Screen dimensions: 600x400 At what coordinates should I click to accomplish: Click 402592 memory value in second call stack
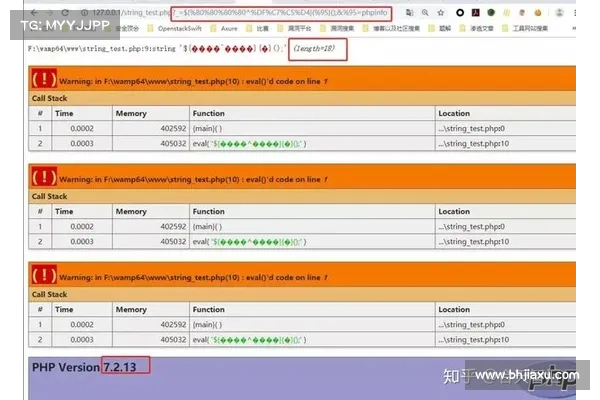(173, 226)
